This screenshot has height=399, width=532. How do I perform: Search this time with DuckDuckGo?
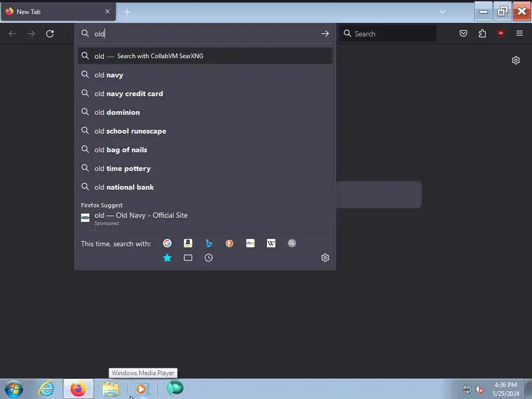(x=229, y=243)
